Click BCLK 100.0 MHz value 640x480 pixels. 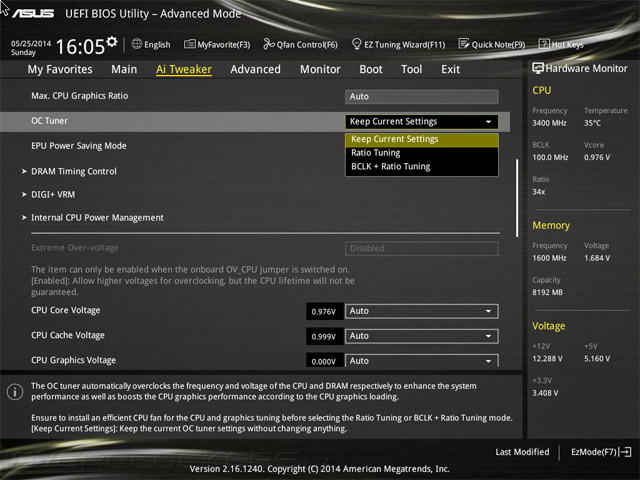click(550, 158)
